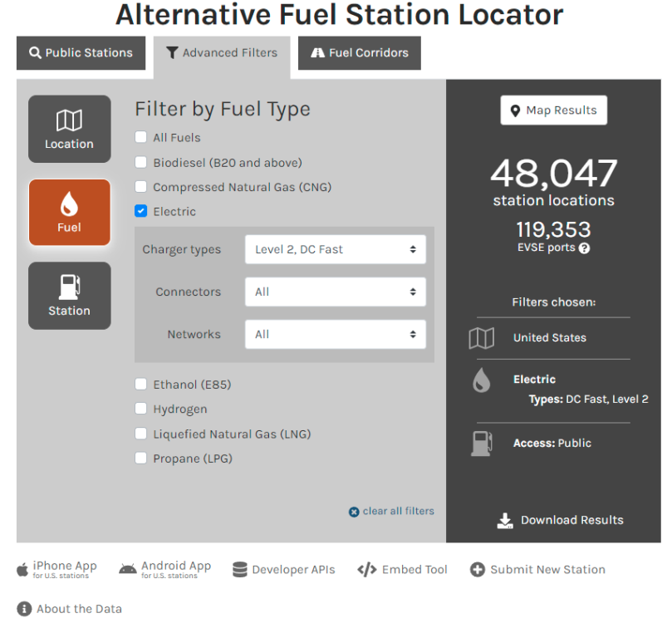Enable the Hydrogen fuel checkbox

tap(141, 409)
